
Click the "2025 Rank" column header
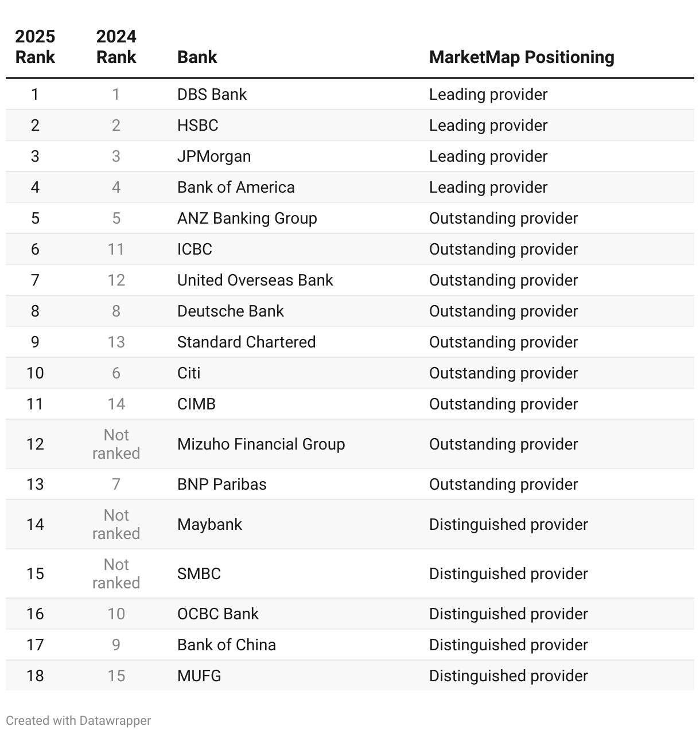[35, 47]
